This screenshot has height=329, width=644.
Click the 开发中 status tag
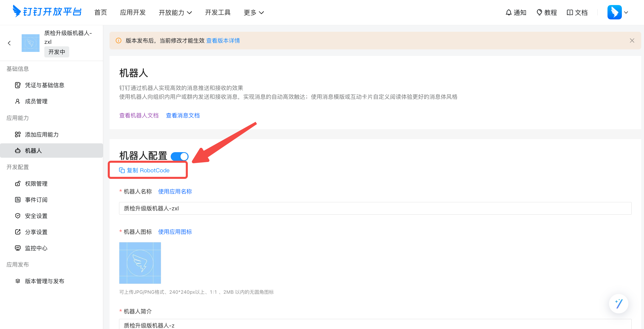[x=57, y=52]
